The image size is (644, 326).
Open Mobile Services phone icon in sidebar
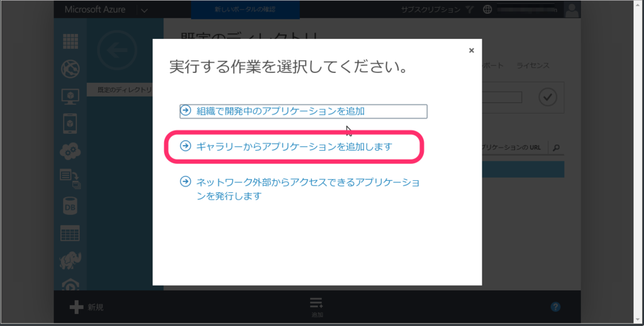[70, 124]
